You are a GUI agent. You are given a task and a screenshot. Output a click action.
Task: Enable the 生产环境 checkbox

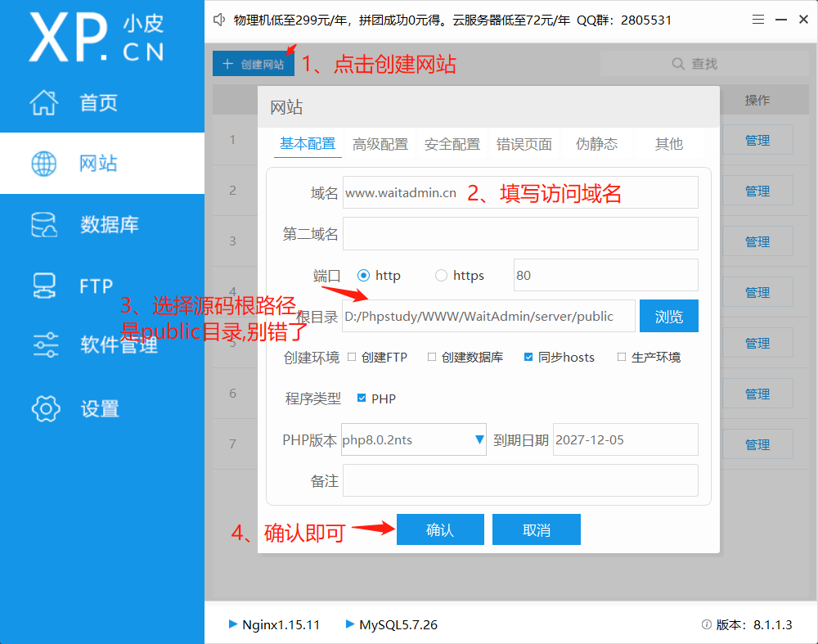coord(622,357)
